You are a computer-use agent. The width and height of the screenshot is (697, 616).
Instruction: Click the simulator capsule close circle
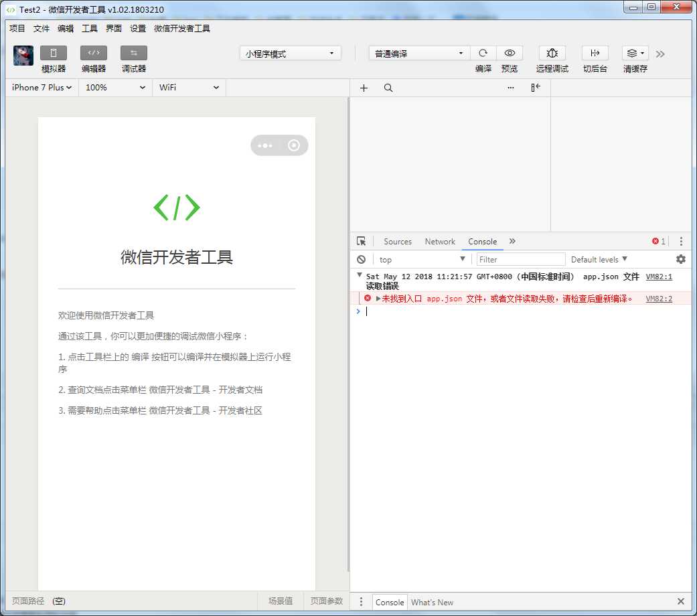(294, 145)
